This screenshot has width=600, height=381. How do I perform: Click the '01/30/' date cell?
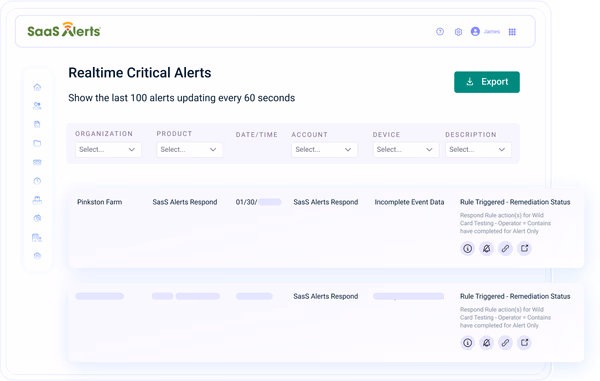246,202
